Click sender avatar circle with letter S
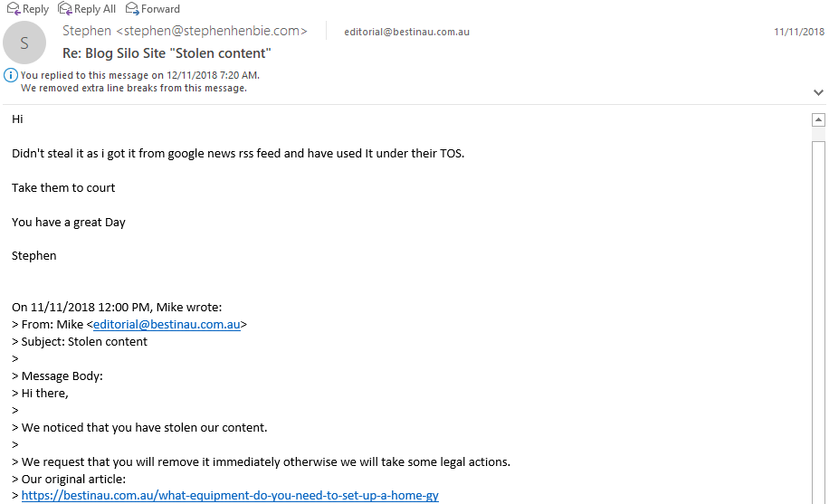Screen dimensions: 829x504 (24, 43)
